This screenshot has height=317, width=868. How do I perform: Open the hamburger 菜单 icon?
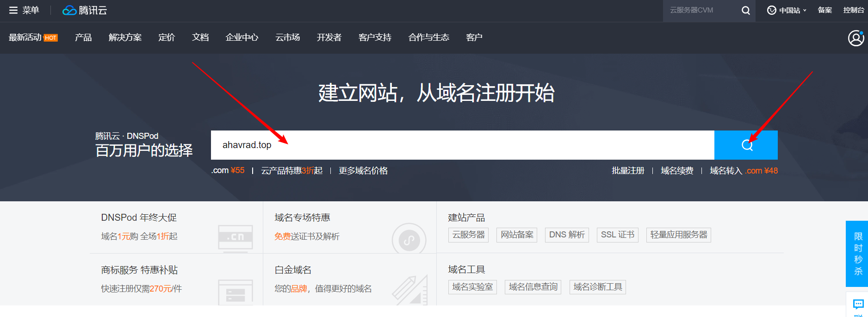(13, 10)
